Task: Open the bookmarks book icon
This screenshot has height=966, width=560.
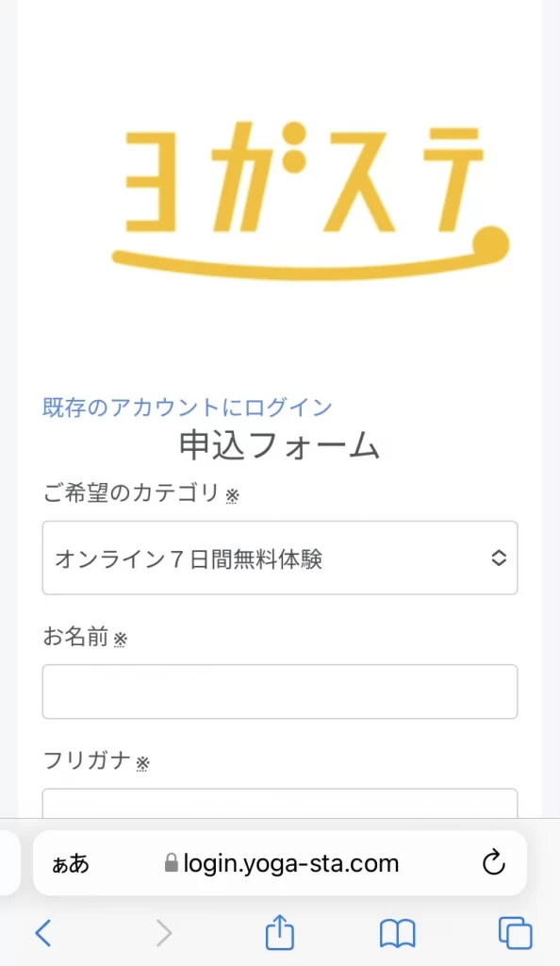Action: [398, 933]
